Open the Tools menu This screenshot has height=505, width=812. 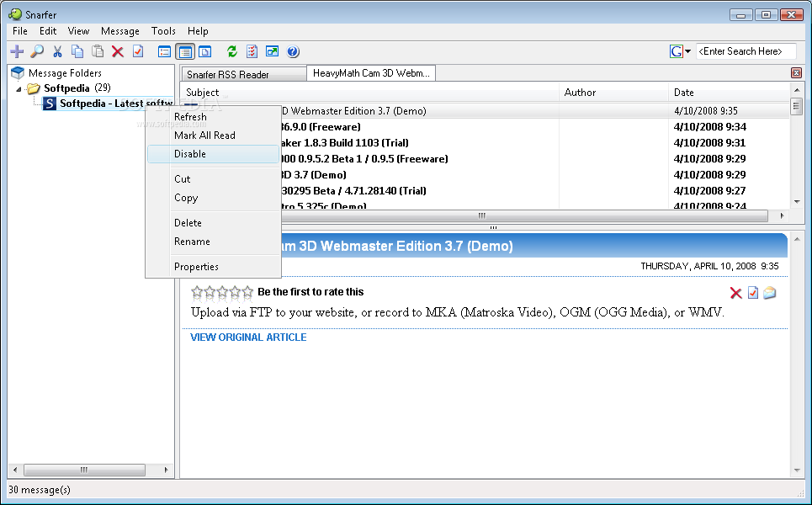coord(163,31)
